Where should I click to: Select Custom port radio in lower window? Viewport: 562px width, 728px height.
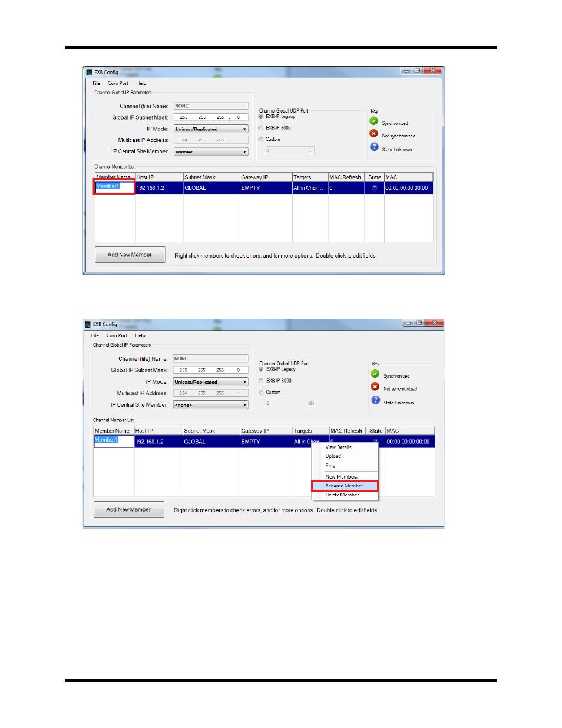point(261,393)
